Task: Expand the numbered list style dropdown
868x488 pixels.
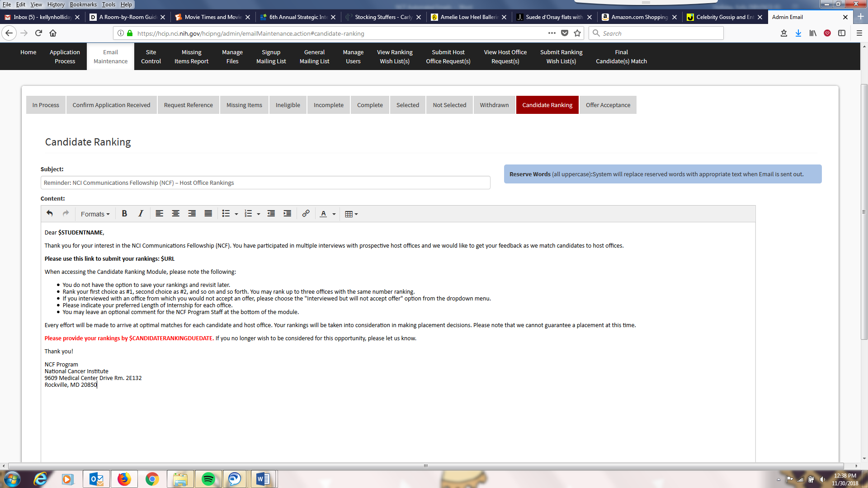Action: [259, 214]
